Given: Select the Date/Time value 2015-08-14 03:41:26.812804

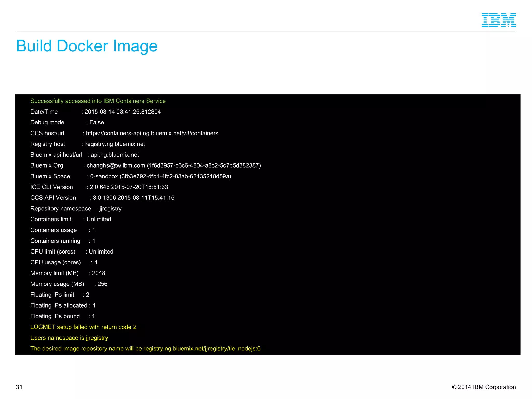Looking at the screenshot, I should tap(123, 112).
